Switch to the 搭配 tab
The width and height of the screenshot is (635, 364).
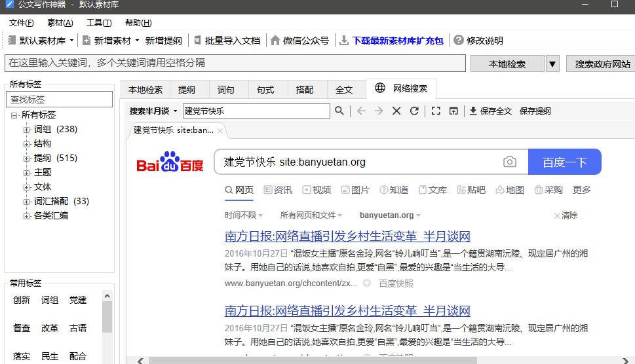pyautogui.click(x=305, y=90)
